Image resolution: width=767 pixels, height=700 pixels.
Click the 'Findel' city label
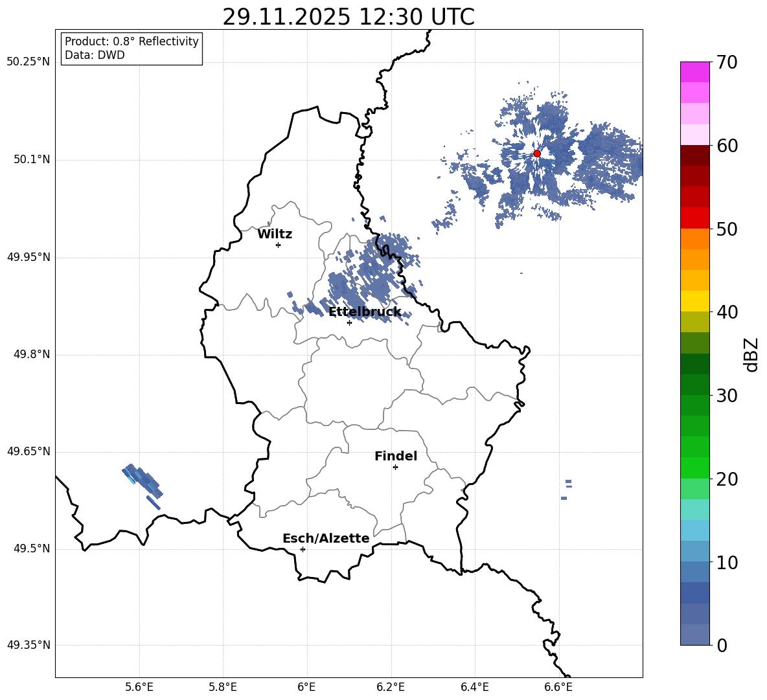pyautogui.click(x=396, y=456)
